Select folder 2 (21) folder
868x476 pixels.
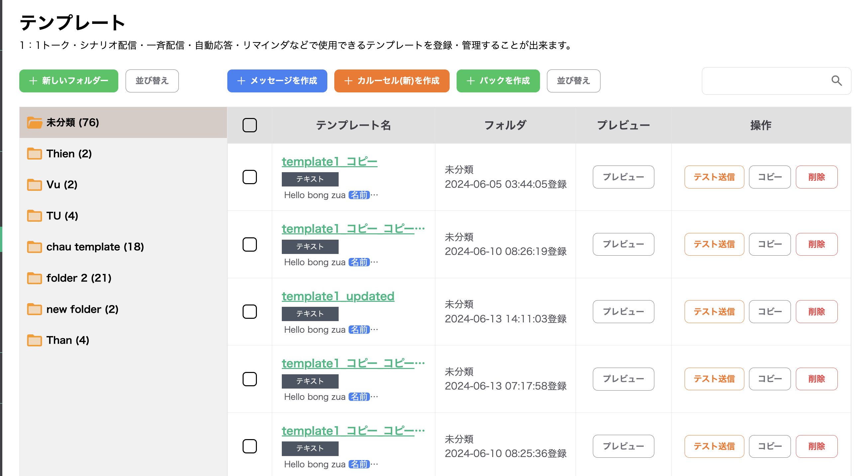(x=123, y=278)
